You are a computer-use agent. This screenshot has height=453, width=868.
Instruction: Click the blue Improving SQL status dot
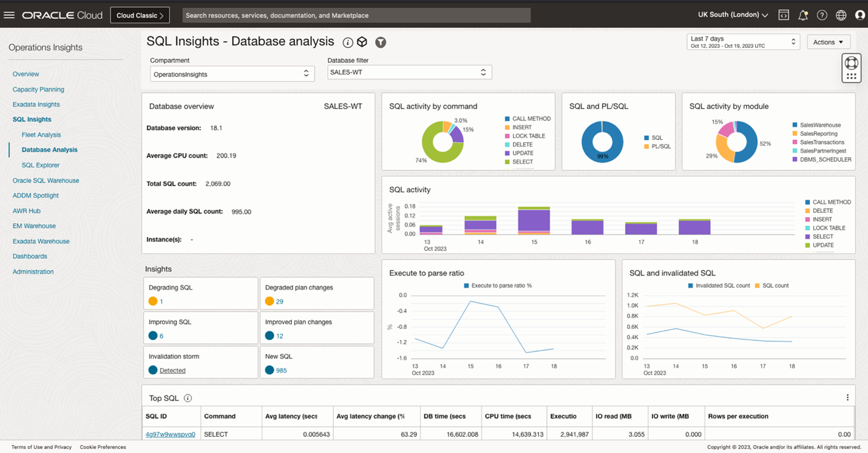pyautogui.click(x=153, y=336)
